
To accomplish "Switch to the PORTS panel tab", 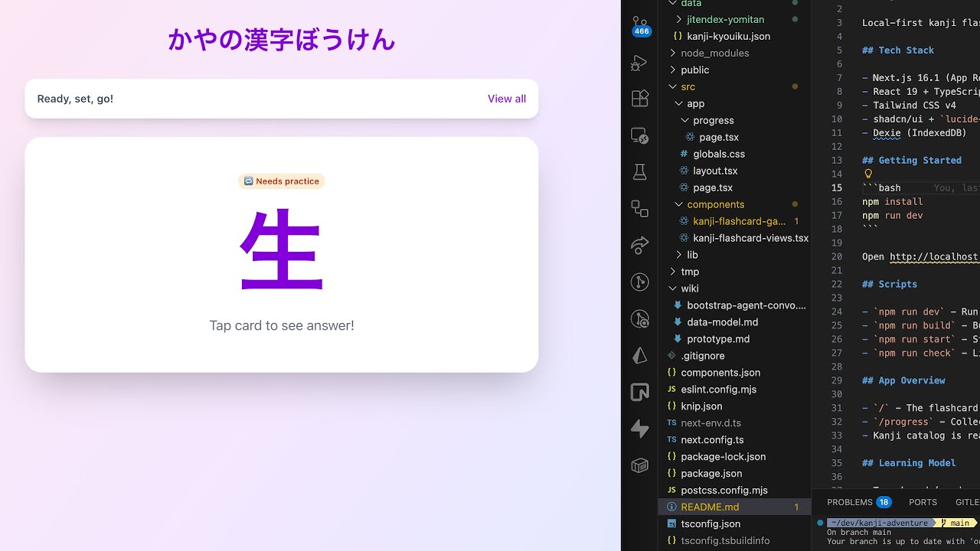I will click(923, 502).
